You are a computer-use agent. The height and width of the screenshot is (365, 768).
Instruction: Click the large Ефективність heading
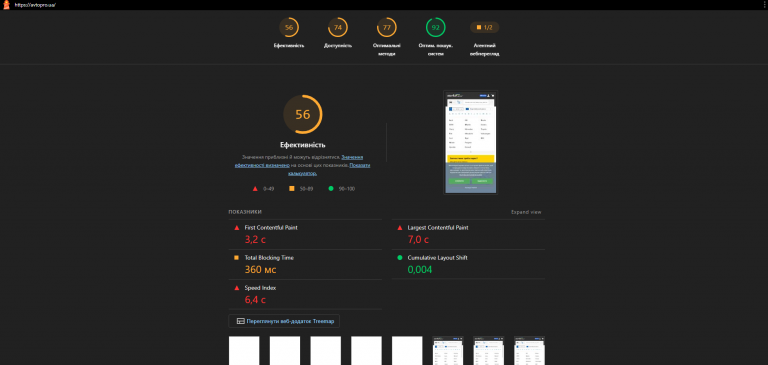click(x=303, y=145)
